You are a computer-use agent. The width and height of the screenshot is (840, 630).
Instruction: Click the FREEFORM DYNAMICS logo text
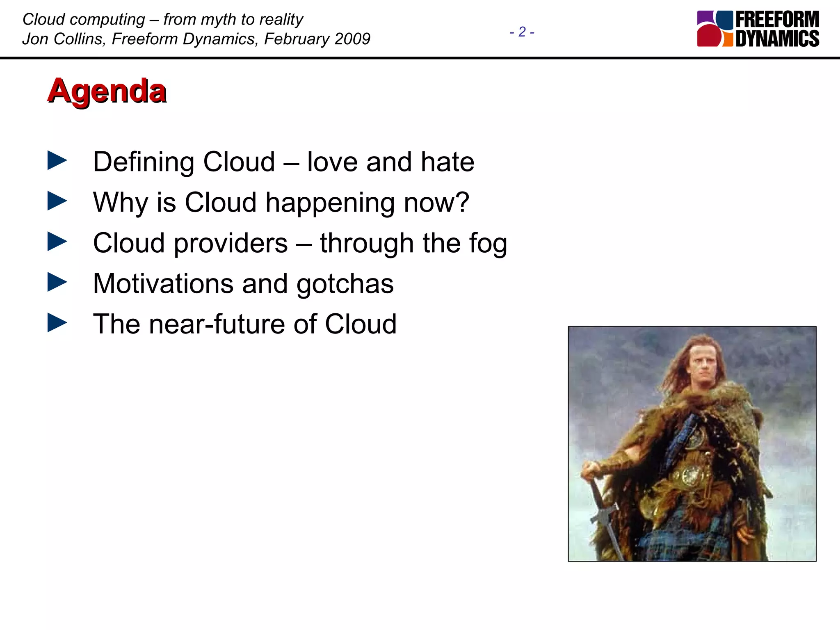point(777,29)
